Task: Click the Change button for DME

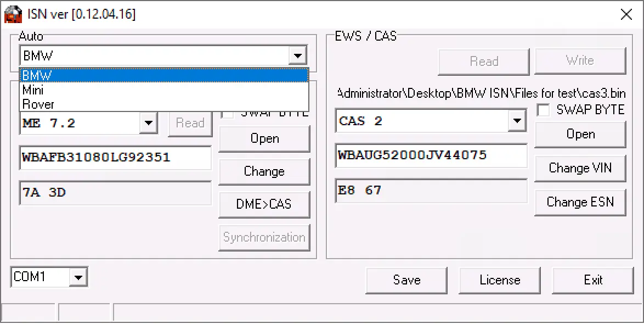Action: (x=264, y=171)
